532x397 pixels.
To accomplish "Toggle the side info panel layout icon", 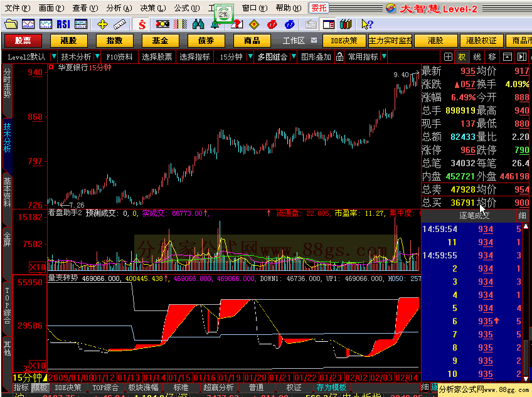I will click(329, 24).
